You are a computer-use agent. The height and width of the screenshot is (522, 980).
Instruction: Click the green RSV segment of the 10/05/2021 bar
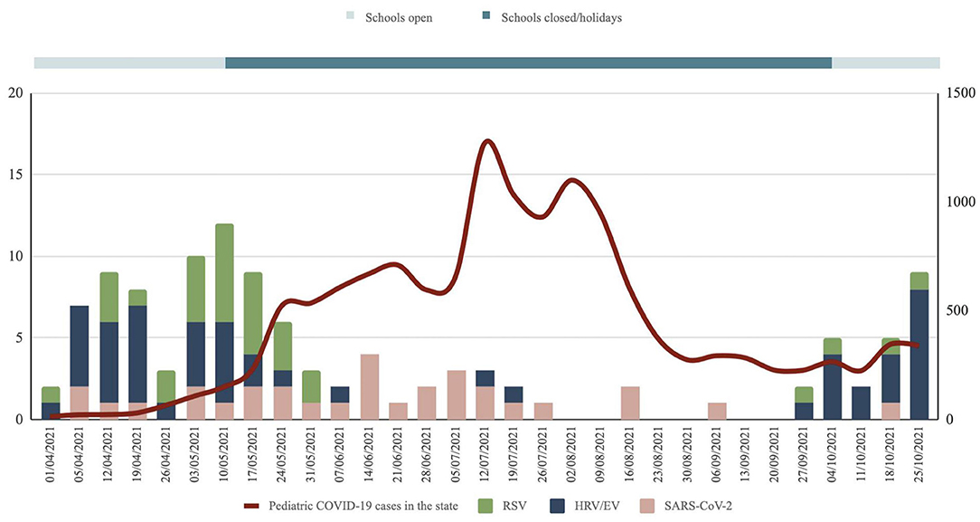click(x=224, y=273)
